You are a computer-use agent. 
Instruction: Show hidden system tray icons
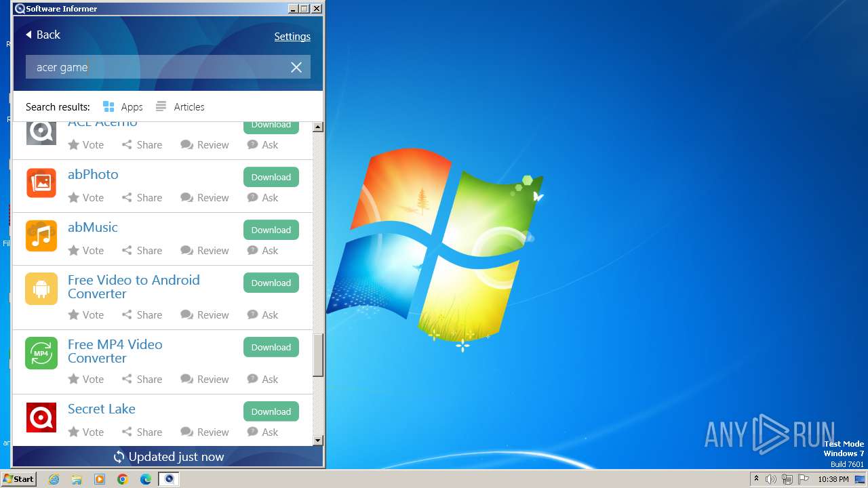pos(756,479)
